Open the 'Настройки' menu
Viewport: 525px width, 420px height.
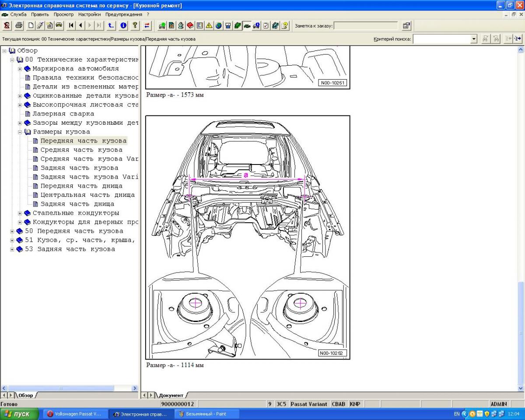click(89, 14)
